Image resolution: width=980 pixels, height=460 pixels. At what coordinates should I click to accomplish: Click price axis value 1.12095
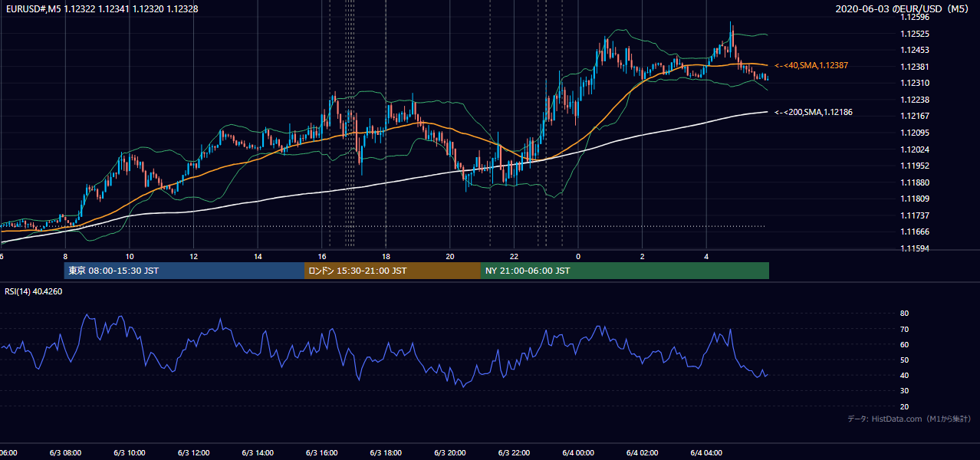(x=916, y=133)
